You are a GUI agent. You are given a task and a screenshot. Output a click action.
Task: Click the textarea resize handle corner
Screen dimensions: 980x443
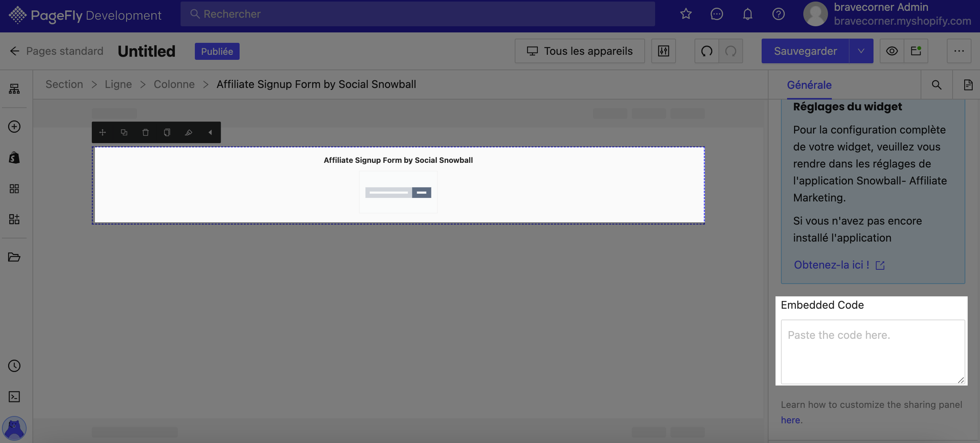coord(961,380)
